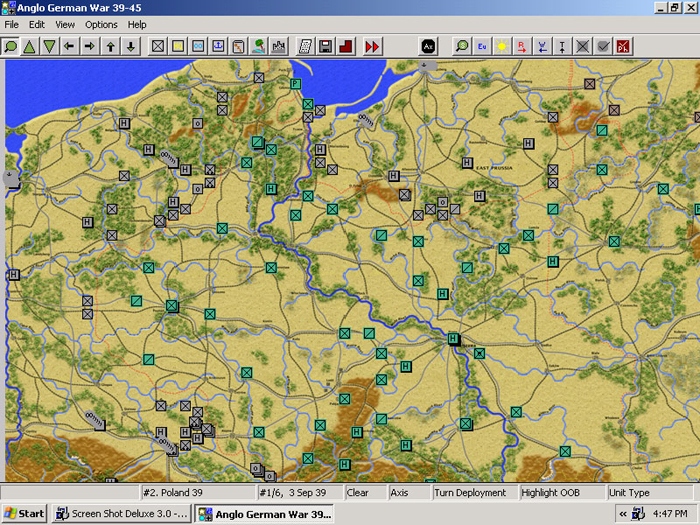This screenshot has height=525, width=700.
Task: Click the green up-triangle toolbar button
Action: [29, 46]
